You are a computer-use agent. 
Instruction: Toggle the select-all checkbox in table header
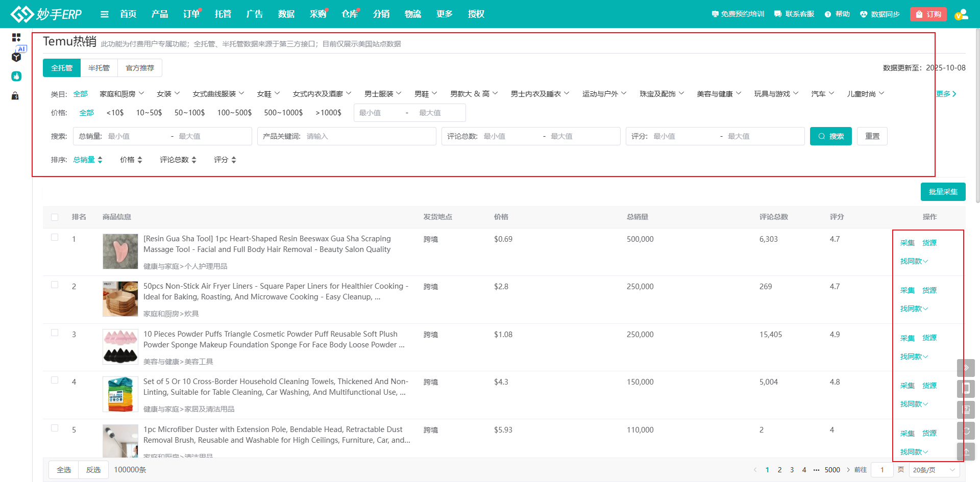[x=55, y=217]
